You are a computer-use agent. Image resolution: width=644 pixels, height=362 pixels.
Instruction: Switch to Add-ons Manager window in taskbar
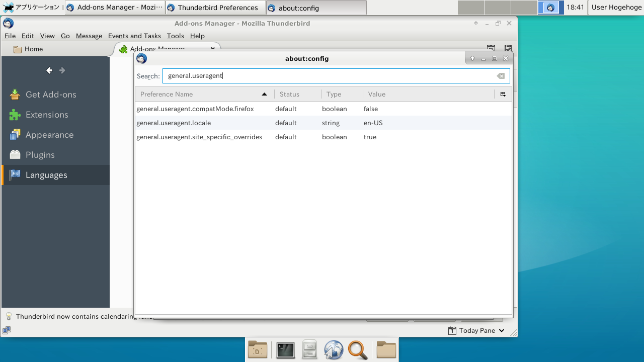point(115,8)
